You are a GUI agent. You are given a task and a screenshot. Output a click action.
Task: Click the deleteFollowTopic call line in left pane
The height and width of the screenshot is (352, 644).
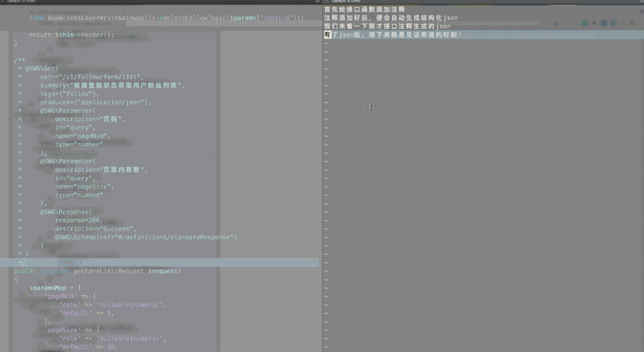166,18
